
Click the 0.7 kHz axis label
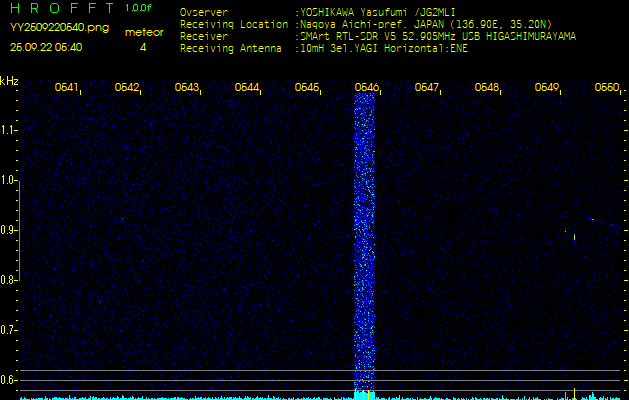[8, 330]
